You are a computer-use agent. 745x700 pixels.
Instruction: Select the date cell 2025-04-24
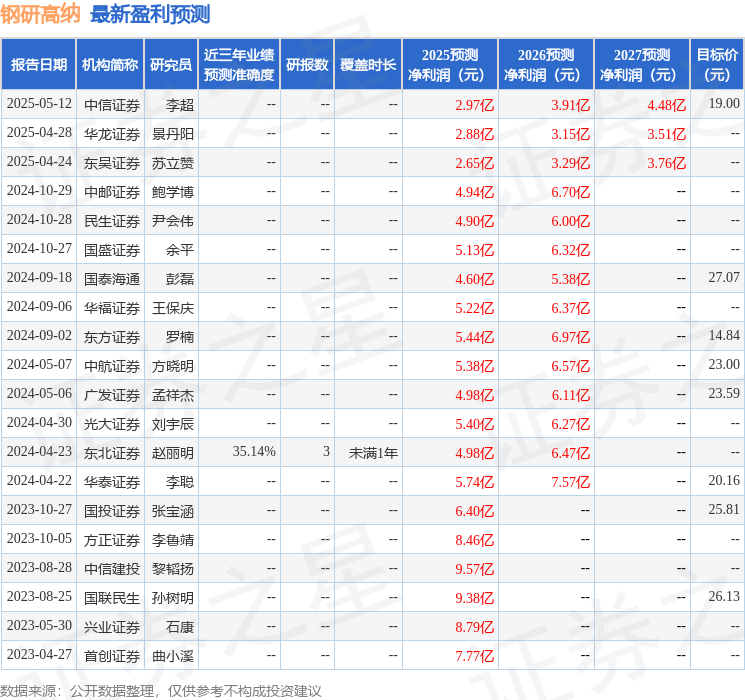tap(39, 162)
